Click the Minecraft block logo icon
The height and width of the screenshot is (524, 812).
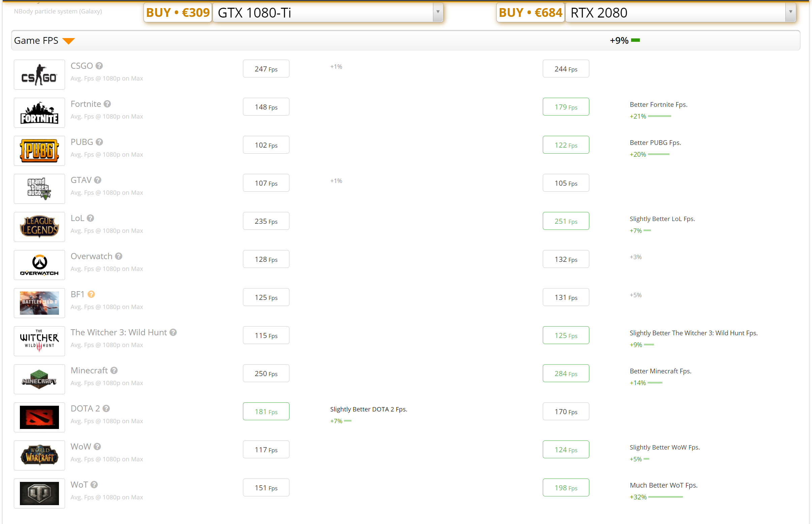click(39, 379)
